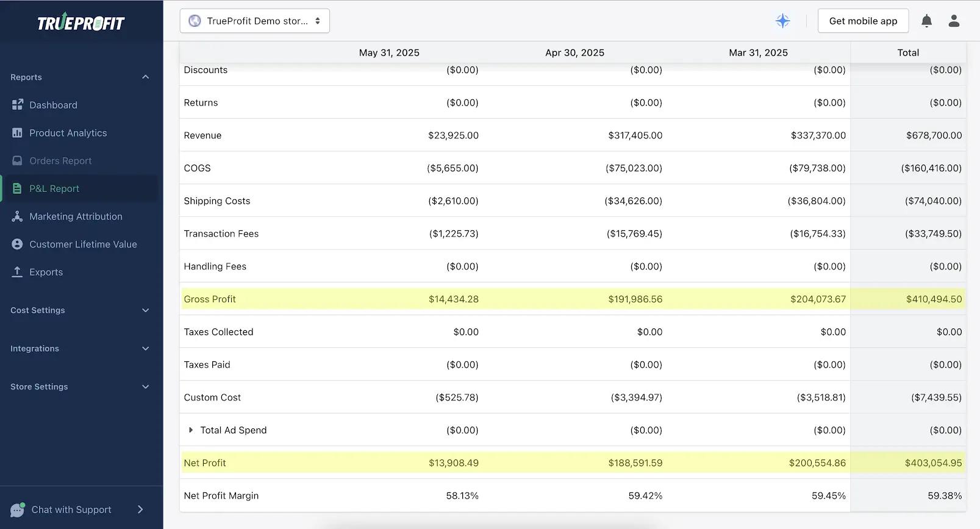Click the Dashboard icon in sidebar

point(17,105)
